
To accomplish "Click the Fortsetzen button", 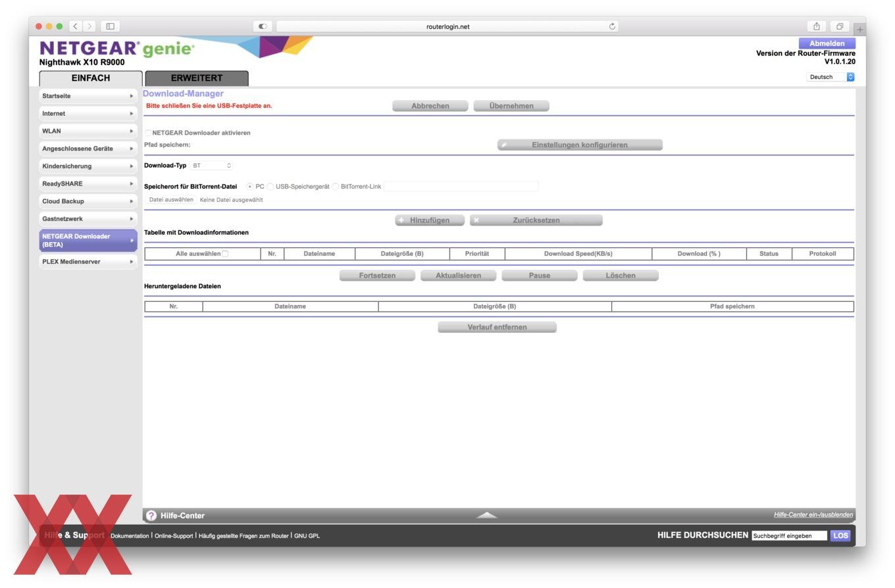I will click(x=377, y=276).
